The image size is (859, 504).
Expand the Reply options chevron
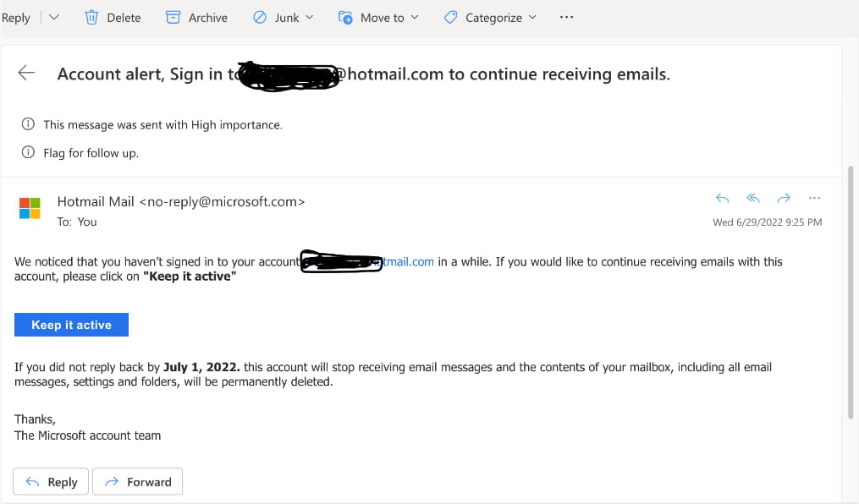pyautogui.click(x=53, y=17)
